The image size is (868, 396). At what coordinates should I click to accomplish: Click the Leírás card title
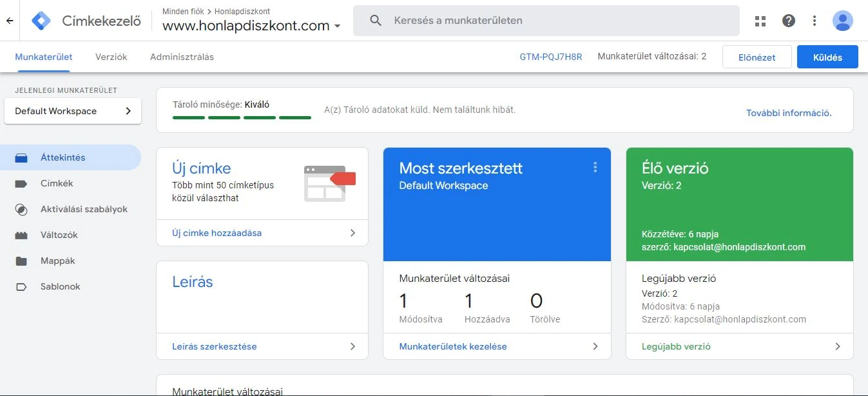pyautogui.click(x=193, y=282)
